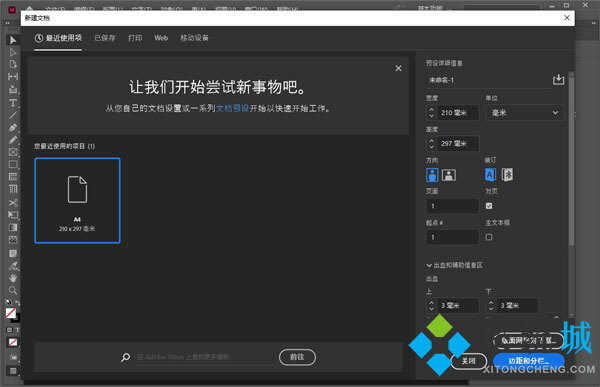
Task: Increase the 上 top bleed value
Action: [x=432, y=302]
